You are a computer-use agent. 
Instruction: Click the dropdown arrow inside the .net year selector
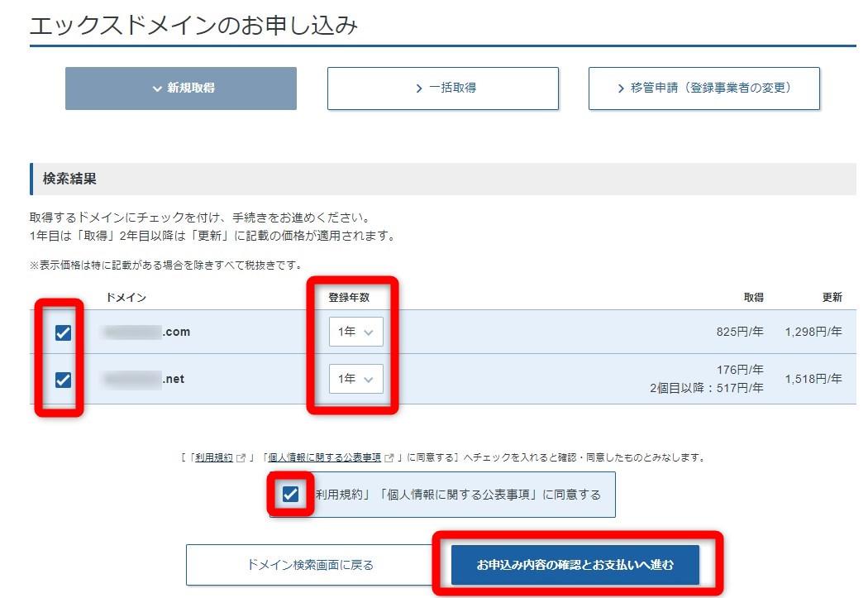(368, 379)
